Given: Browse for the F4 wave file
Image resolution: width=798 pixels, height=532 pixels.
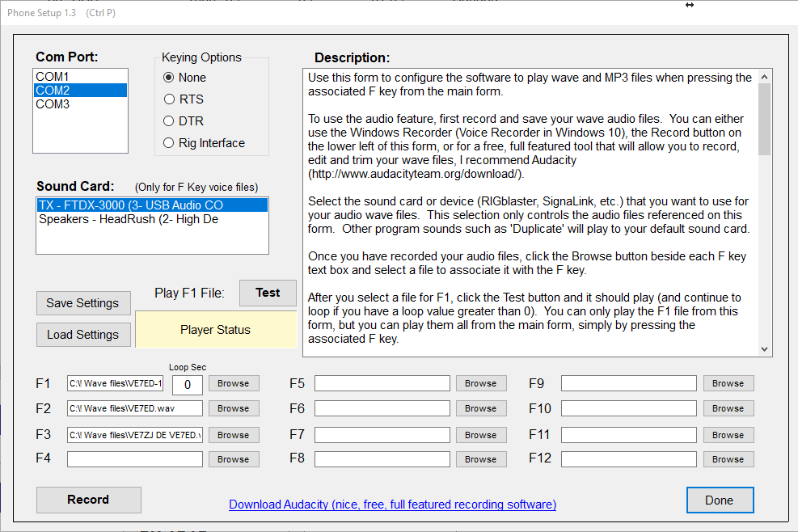Looking at the screenshot, I should [233, 459].
